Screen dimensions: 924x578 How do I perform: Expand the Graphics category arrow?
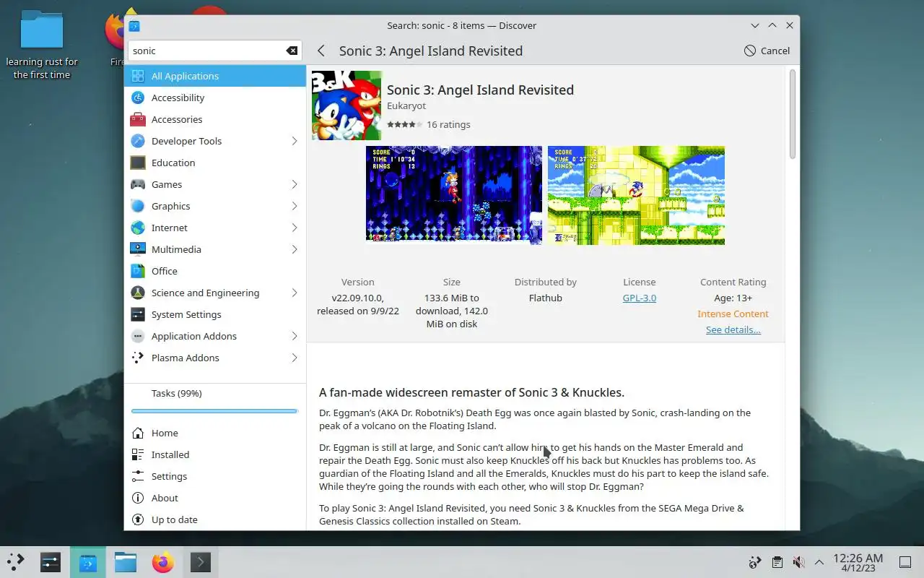point(295,206)
